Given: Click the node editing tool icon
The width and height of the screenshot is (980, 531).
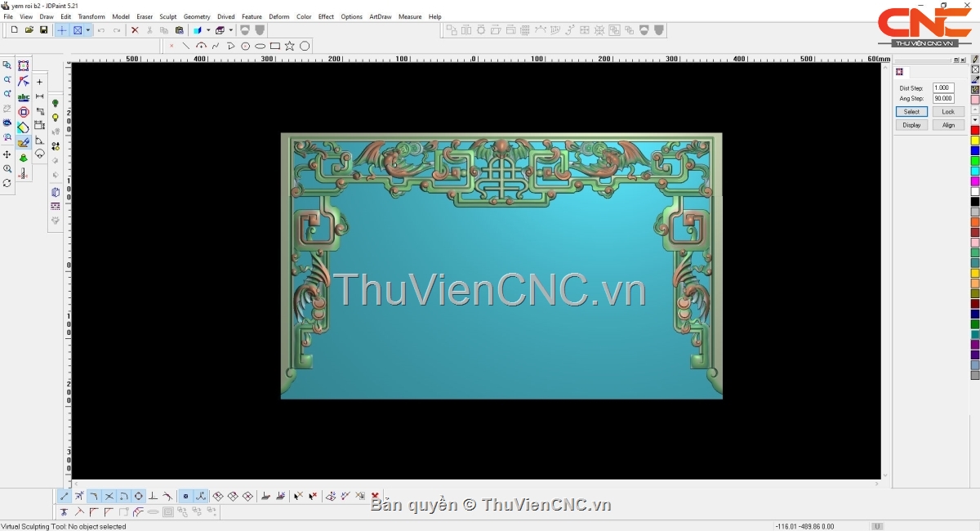Looking at the screenshot, I should tap(23, 81).
